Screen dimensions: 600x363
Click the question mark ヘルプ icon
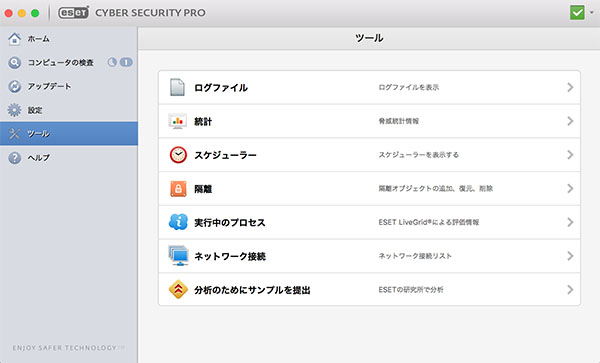pyautogui.click(x=15, y=158)
